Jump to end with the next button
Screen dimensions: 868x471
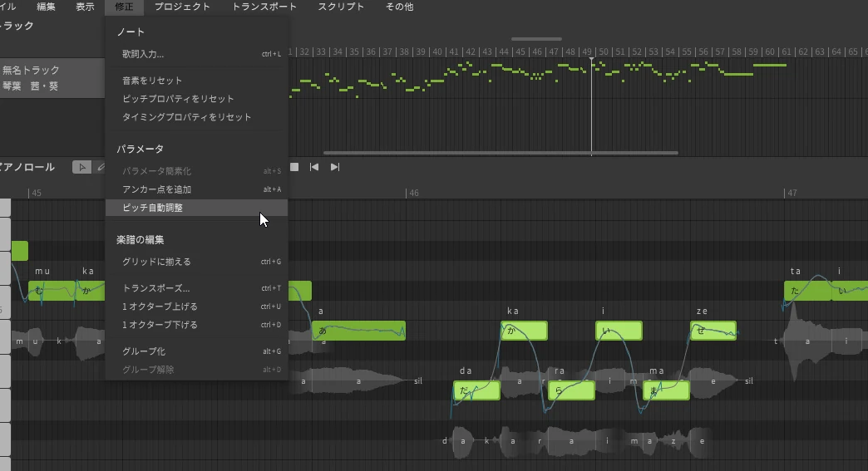pyautogui.click(x=335, y=167)
